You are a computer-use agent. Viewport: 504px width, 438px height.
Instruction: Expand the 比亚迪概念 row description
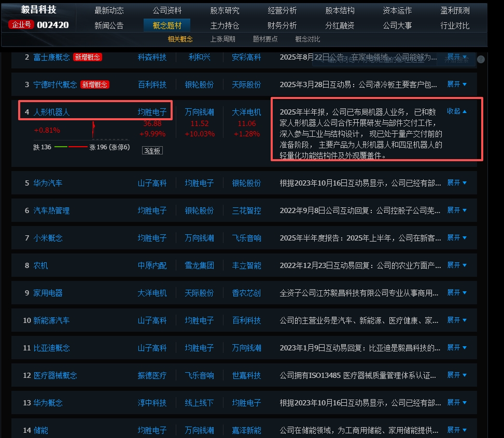[457, 348]
